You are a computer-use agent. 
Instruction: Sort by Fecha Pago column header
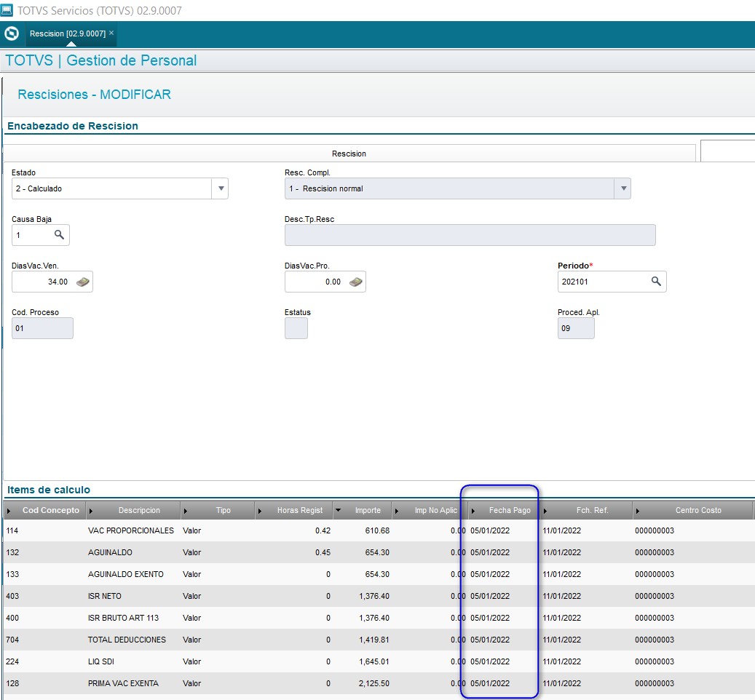[510, 510]
